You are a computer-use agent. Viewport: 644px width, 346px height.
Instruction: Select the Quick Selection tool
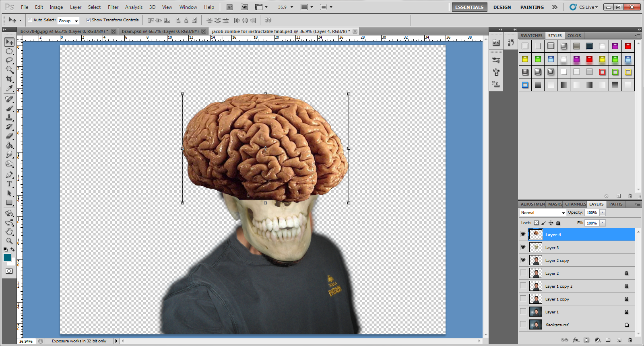click(x=10, y=69)
